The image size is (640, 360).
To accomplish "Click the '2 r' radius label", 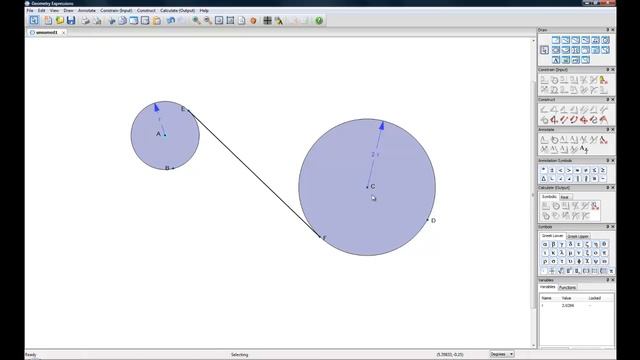I will point(375,155).
